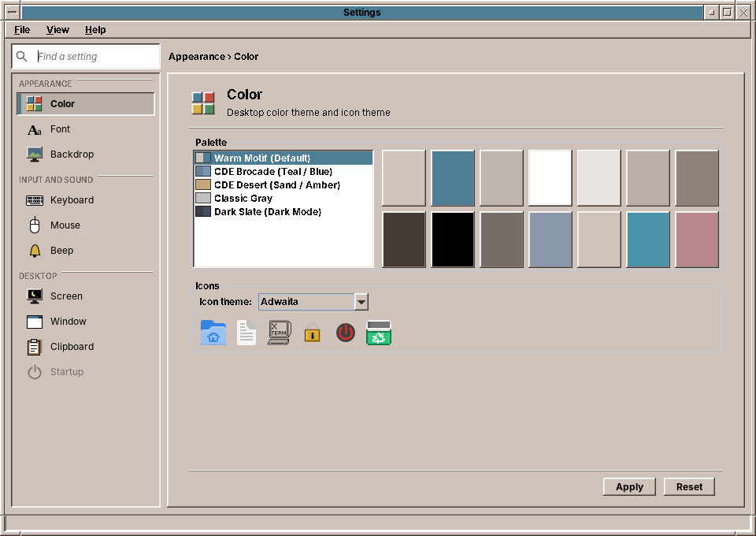Click the CDE Brocade palette swatch icon
Screen dimensions: 756x536
tap(203, 171)
